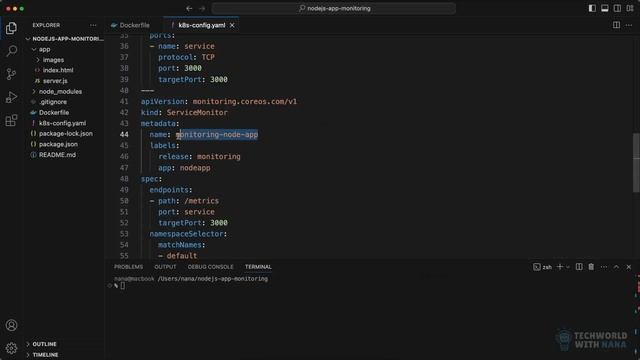The image size is (640, 360).
Task: Select the Terminal panel tab
Action: point(258,267)
